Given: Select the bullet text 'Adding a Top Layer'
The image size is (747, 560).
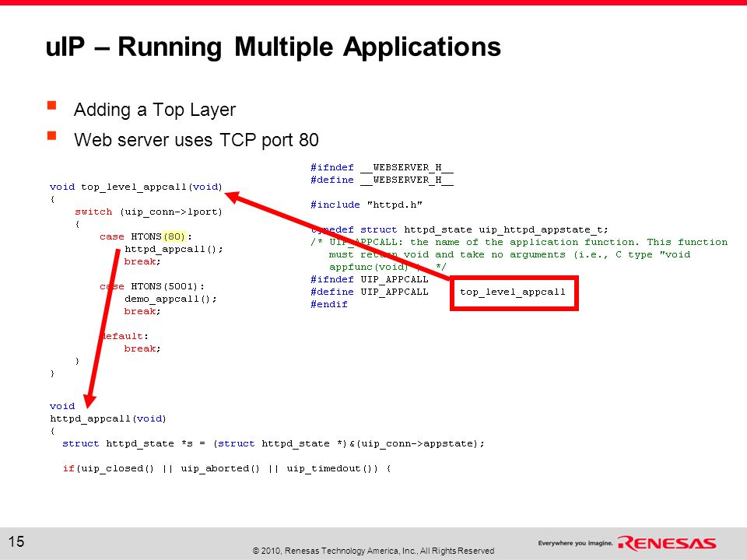Looking at the screenshot, I should (x=155, y=110).
